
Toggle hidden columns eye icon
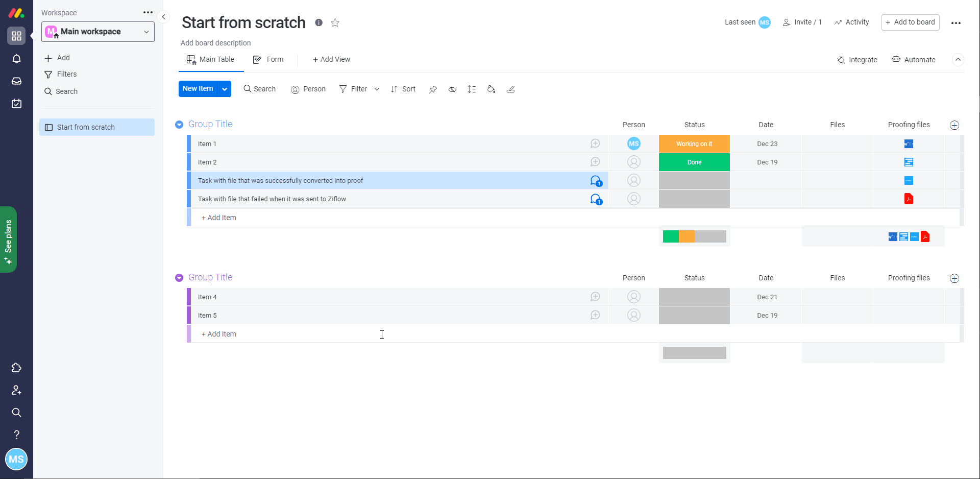point(452,89)
